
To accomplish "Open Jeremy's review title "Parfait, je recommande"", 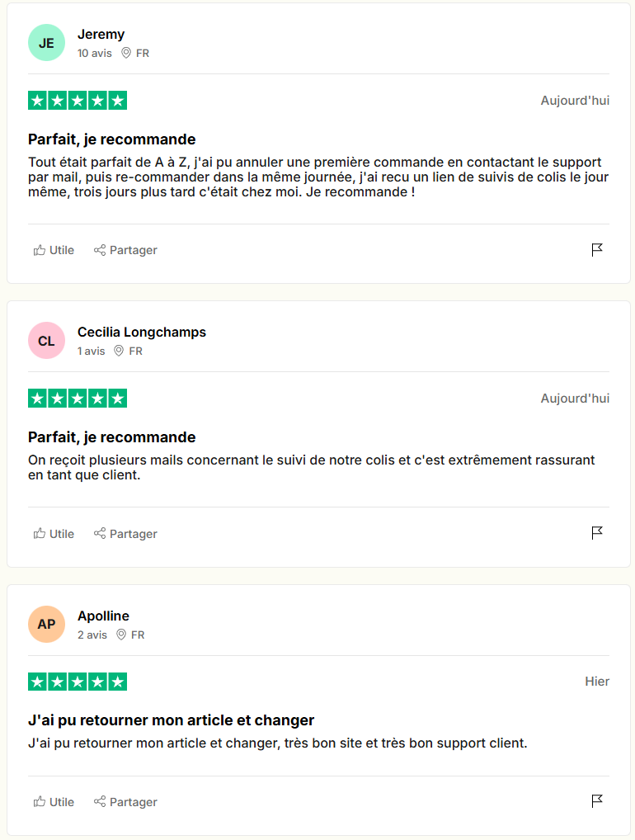I will 111,139.
